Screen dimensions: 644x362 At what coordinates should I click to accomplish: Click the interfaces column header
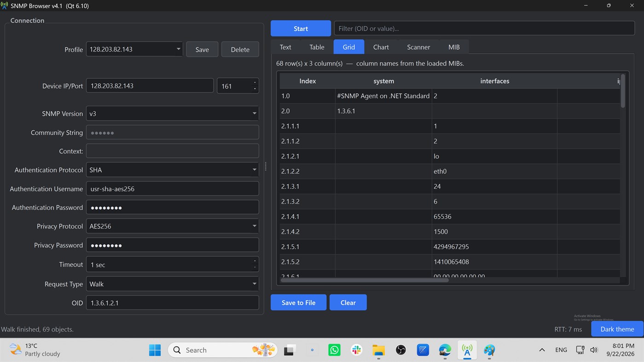[x=494, y=81]
